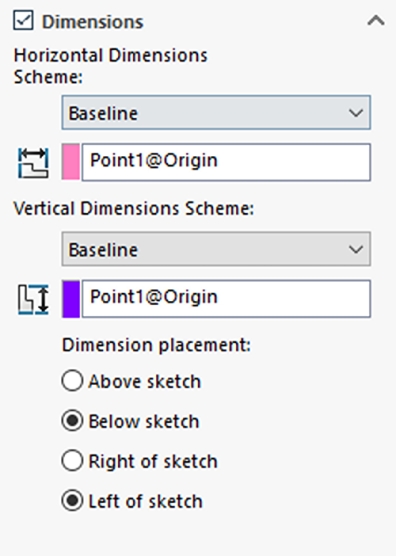Select the Below sketch radio button
Viewport: 396px width, 556px height.
72,421
